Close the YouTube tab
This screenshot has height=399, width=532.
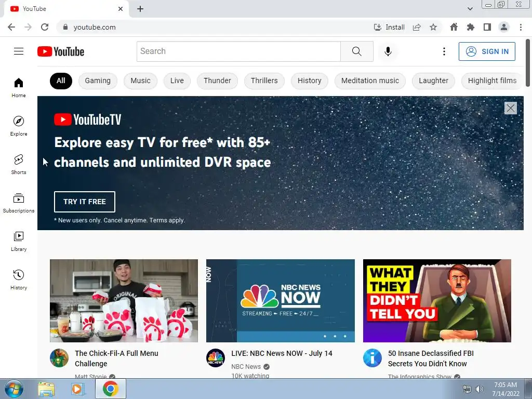coord(121,9)
